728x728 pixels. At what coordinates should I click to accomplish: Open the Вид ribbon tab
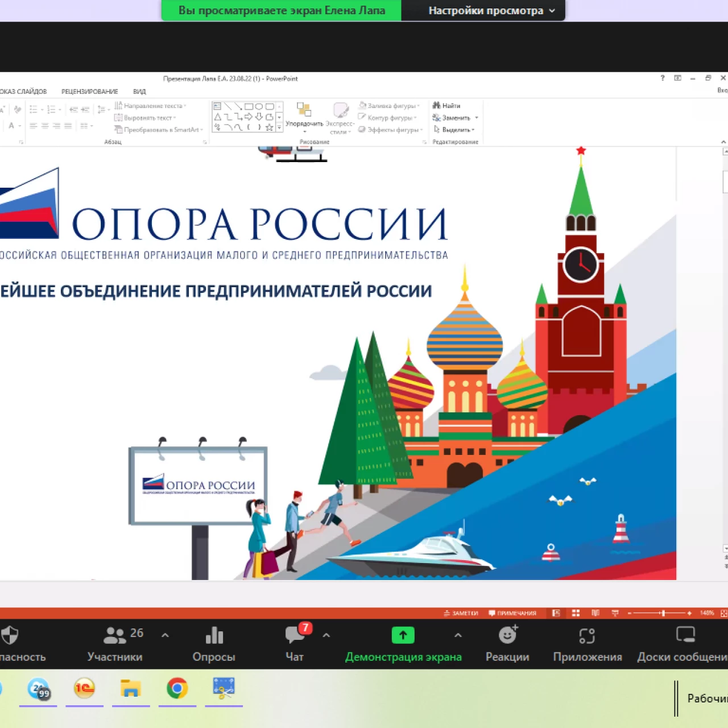click(x=139, y=91)
